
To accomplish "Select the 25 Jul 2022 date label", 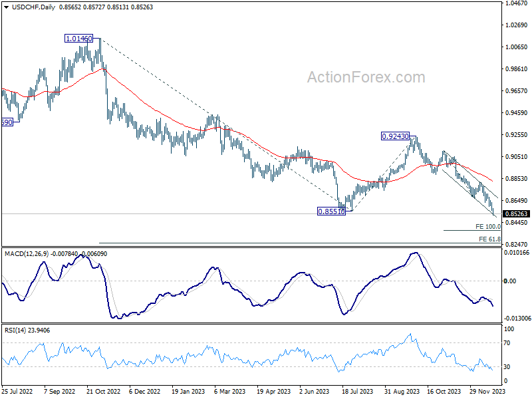I will click(17, 391).
